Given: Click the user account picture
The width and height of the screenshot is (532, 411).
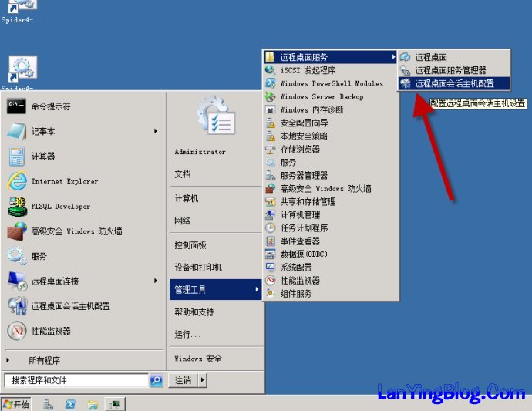Looking at the screenshot, I should [x=215, y=116].
